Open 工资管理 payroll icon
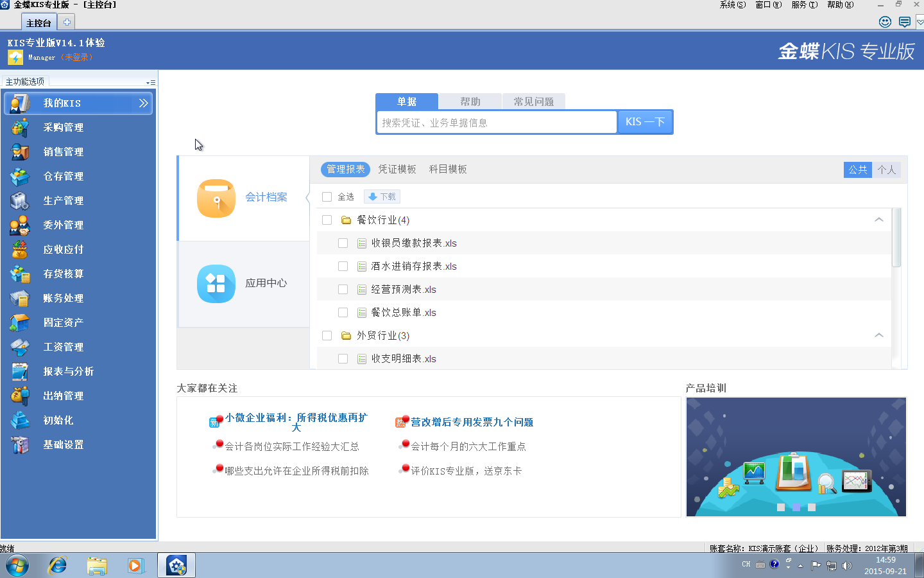The width and height of the screenshot is (924, 578). (x=20, y=347)
